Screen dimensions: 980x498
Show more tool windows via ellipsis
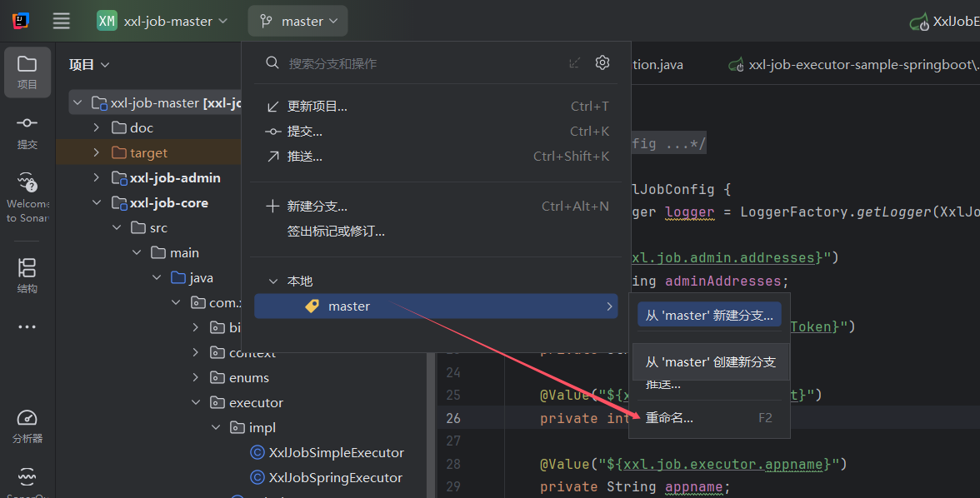(x=27, y=327)
